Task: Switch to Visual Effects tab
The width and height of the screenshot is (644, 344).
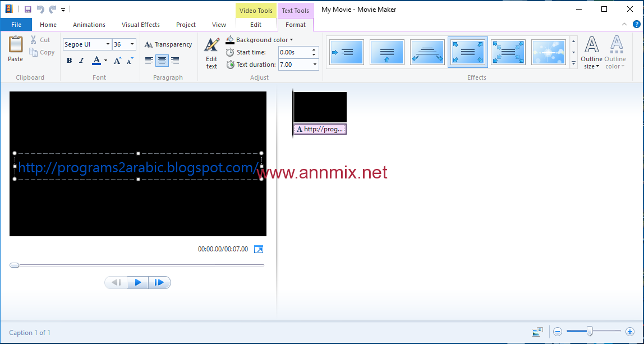Action: coord(140,25)
